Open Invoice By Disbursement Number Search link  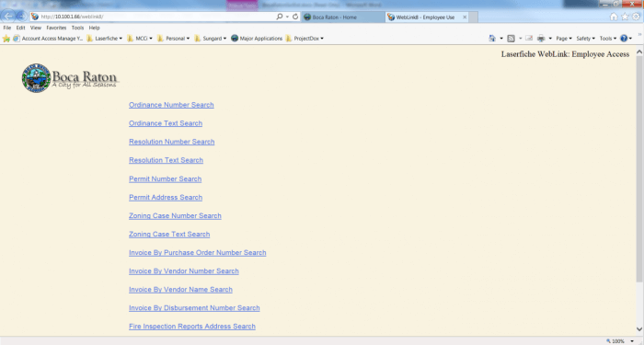[194, 308]
